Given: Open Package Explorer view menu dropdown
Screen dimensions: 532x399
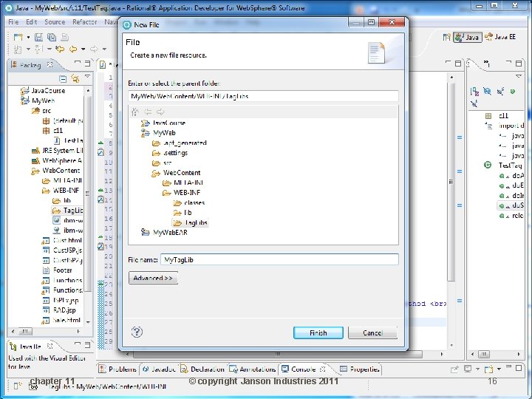Looking at the screenshot, I should click(x=87, y=77).
